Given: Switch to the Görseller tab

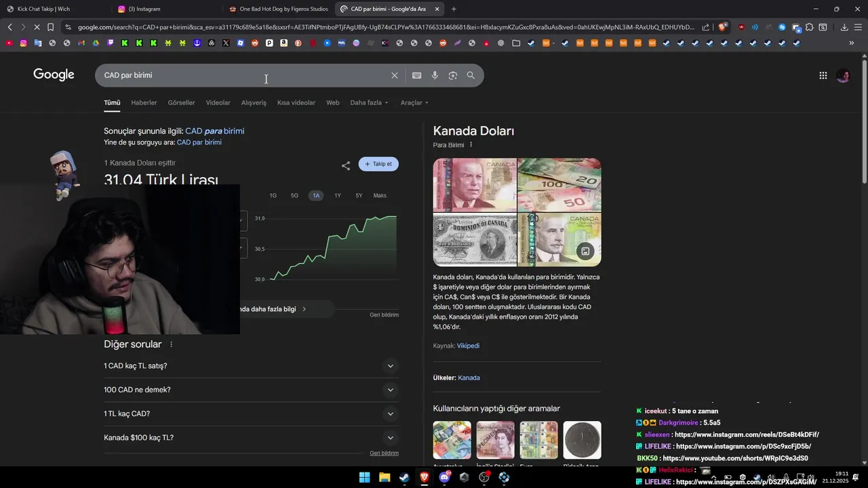Looking at the screenshot, I should pyautogui.click(x=181, y=103).
